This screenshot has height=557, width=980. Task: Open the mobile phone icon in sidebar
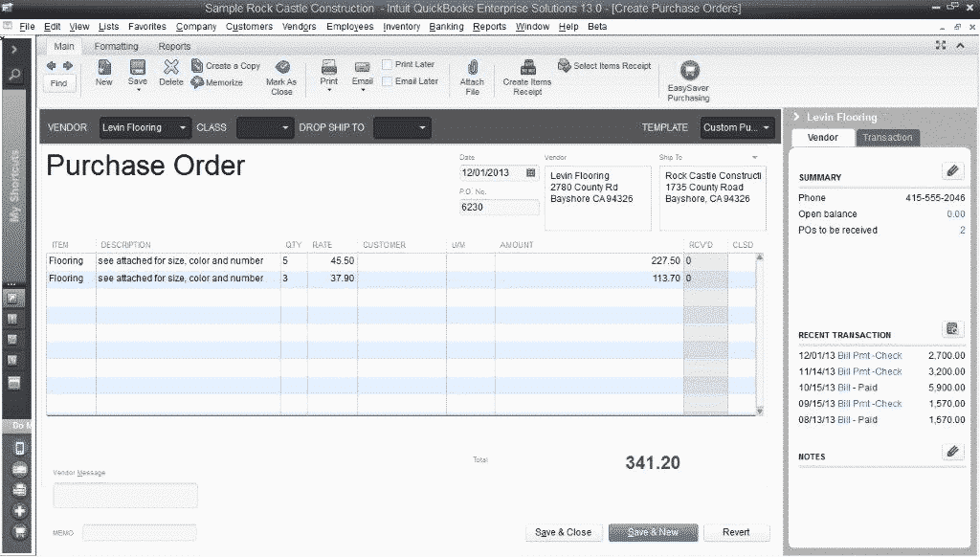(x=19, y=448)
